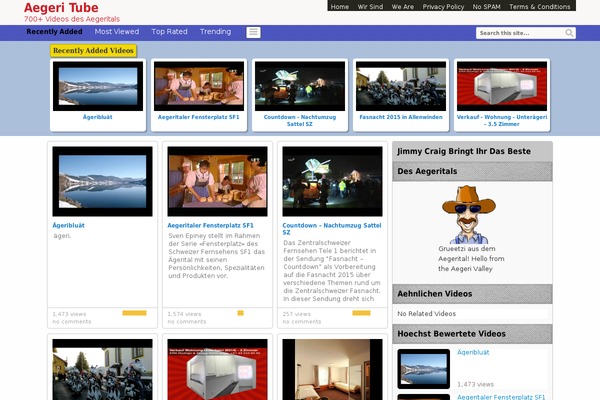Click 'Hoechst Bewertete Videos' heading
Screen dimensions: 600x400
[452, 334]
